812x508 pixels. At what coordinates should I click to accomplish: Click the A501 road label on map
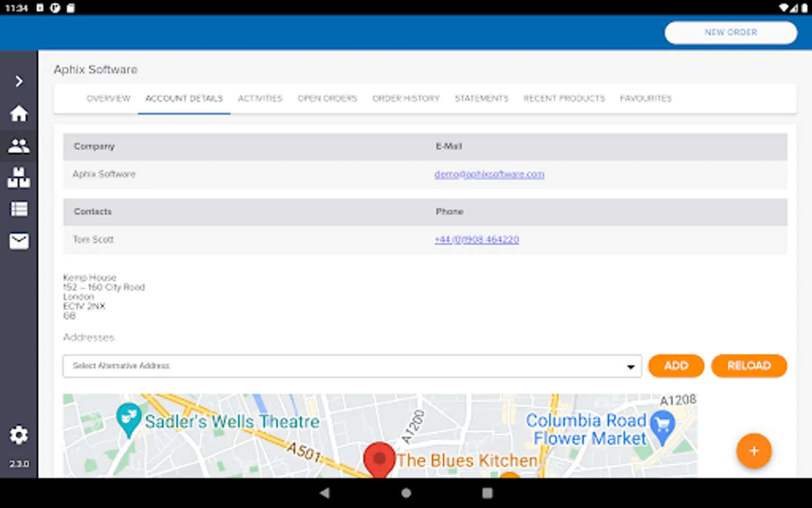pos(304,452)
